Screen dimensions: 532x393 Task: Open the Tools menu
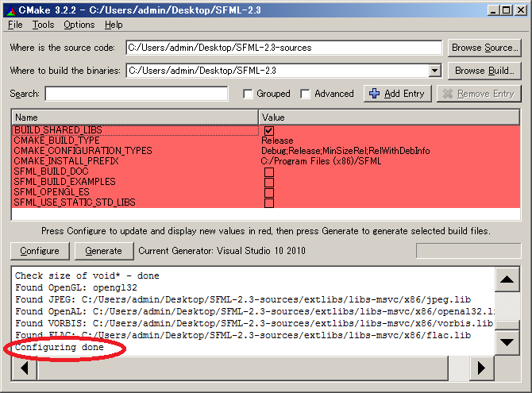point(43,25)
